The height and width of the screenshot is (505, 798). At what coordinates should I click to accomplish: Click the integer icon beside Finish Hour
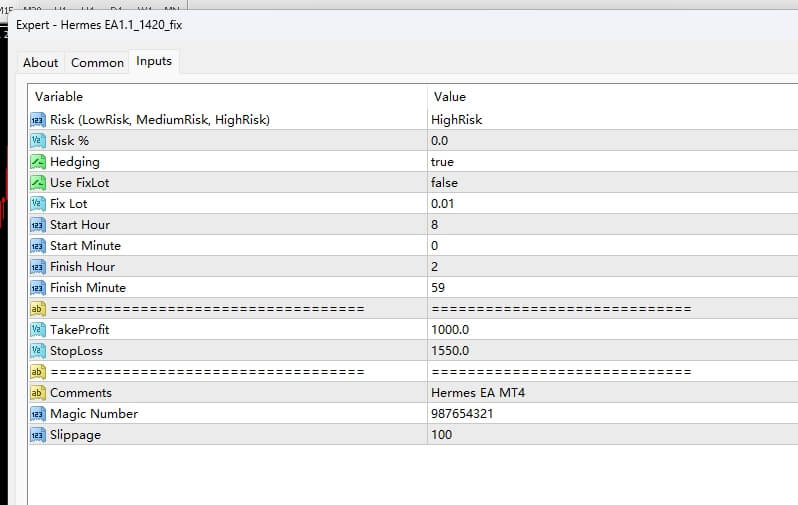(38, 267)
